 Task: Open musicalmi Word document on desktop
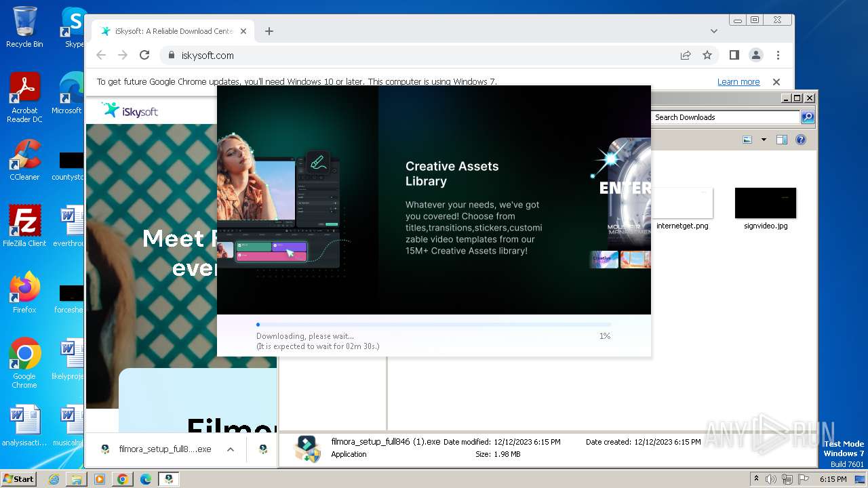click(x=68, y=426)
